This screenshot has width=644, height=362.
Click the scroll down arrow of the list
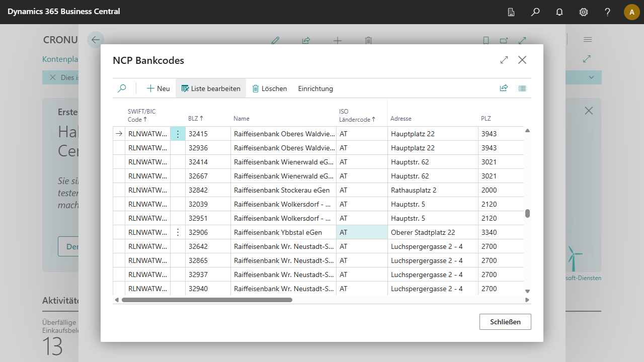point(528,291)
